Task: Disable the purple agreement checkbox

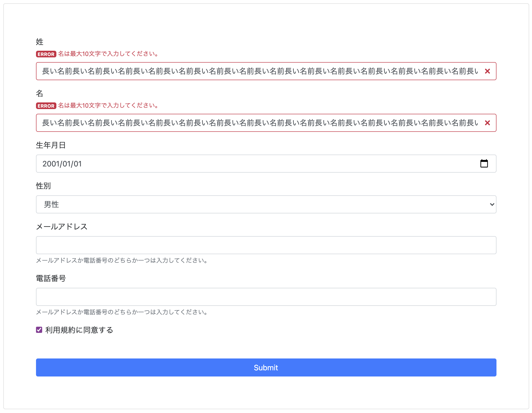Action: [39, 330]
